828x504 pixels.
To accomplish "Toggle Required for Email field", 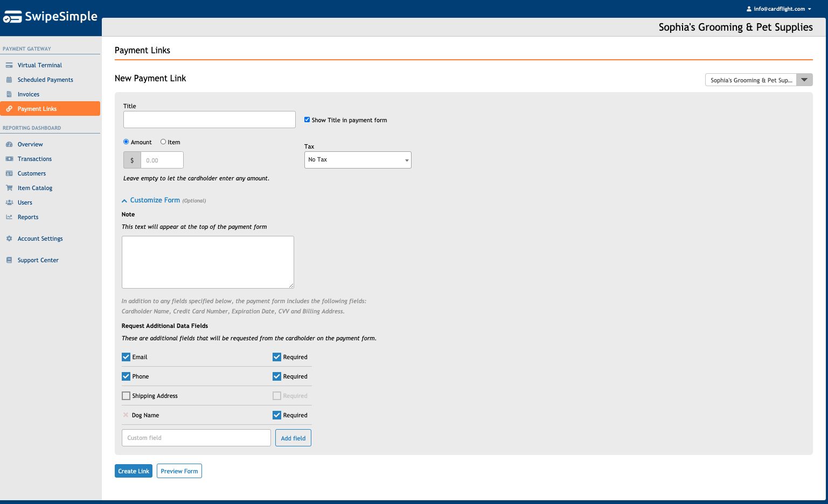I will tap(277, 357).
